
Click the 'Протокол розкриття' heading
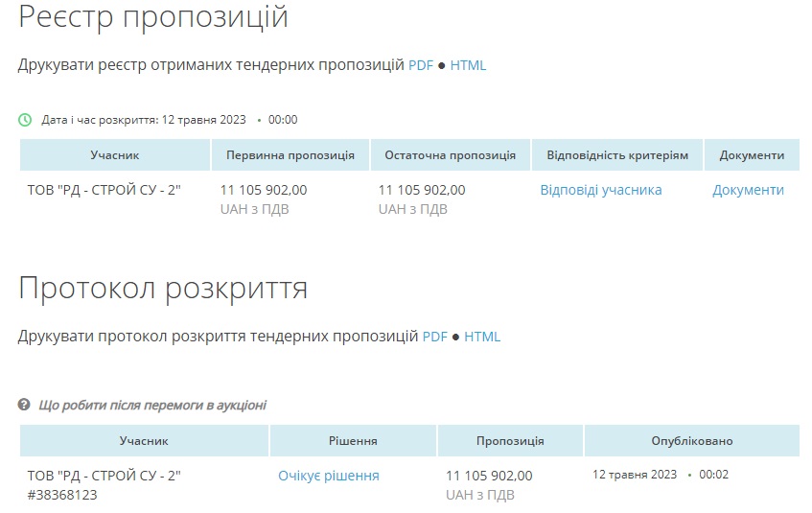point(163,288)
